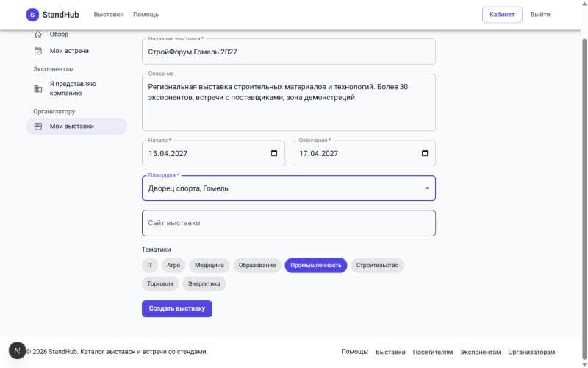The image size is (588, 368).
Task: Click the storefront icon beside Мои выставки
Action: click(x=38, y=127)
